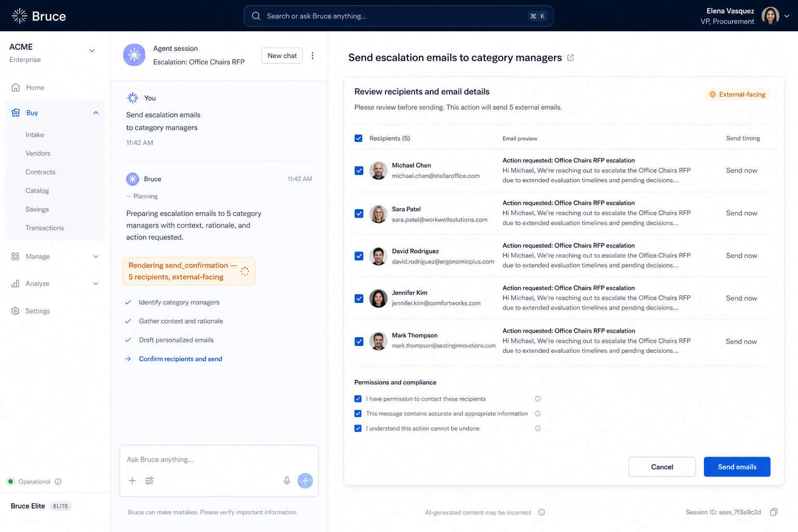Screen dimensions: 798x532
Task: Toggle the select-all Recipients checkbox
Action: tap(358, 138)
